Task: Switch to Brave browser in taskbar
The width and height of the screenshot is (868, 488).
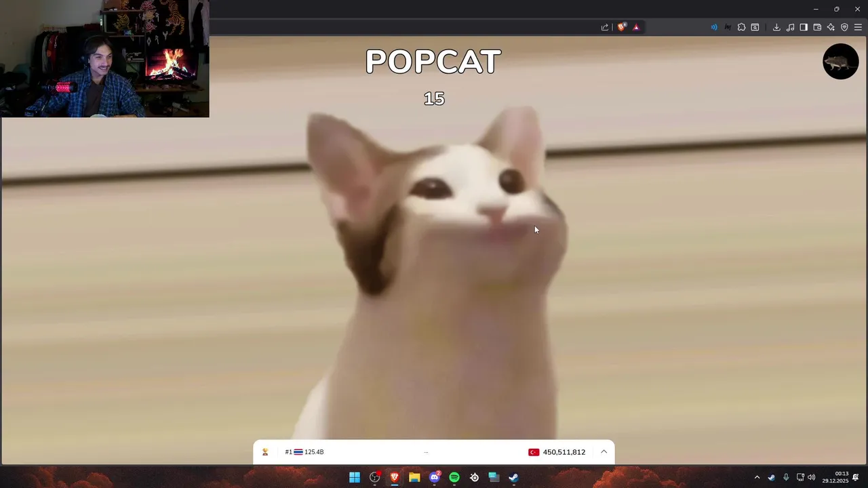Action: (394, 477)
